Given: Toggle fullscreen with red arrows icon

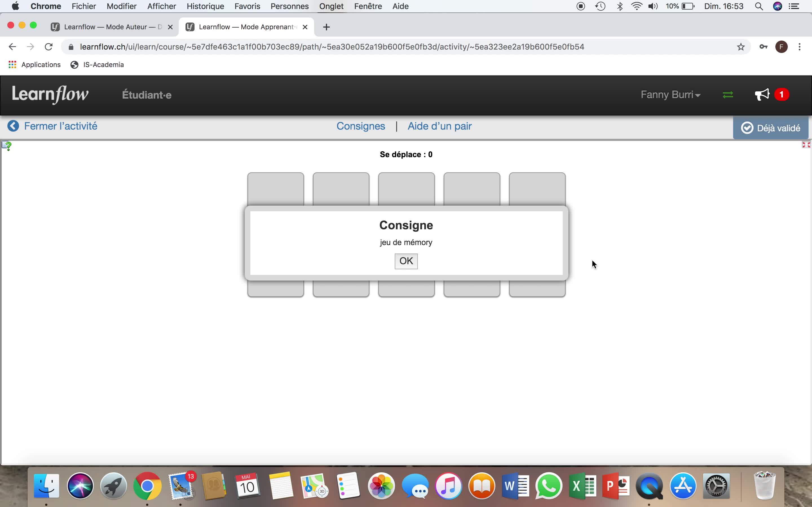Looking at the screenshot, I should click(x=806, y=145).
